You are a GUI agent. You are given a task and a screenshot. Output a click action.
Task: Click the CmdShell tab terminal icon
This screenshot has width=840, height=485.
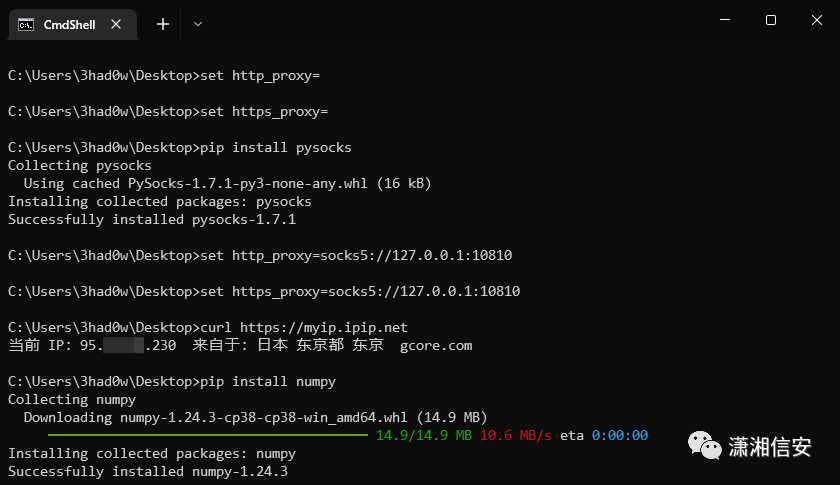(x=26, y=25)
